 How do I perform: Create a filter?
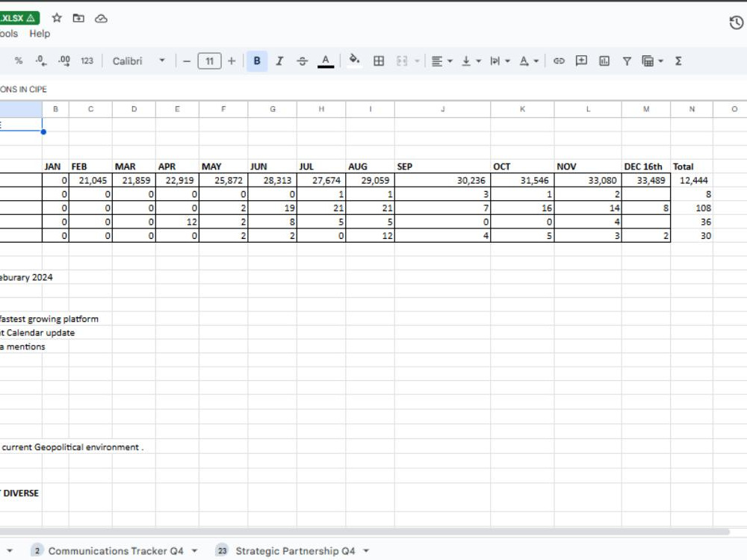(x=627, y=61)
